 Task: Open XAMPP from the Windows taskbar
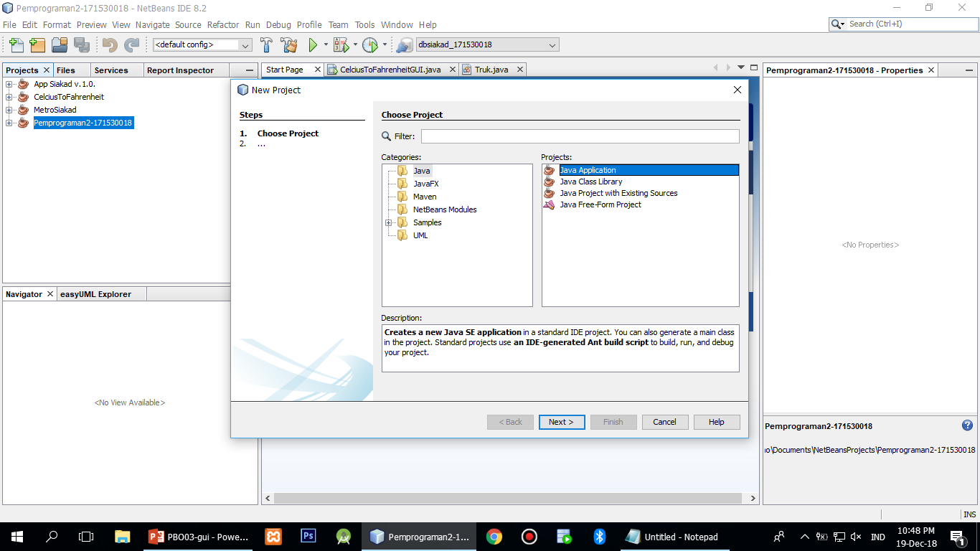click(273, 537)
